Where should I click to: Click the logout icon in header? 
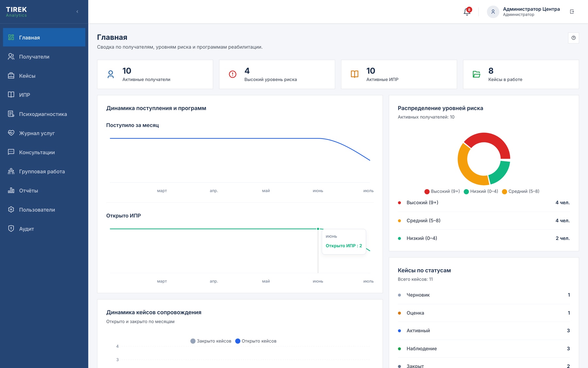(x=572, y=11)
